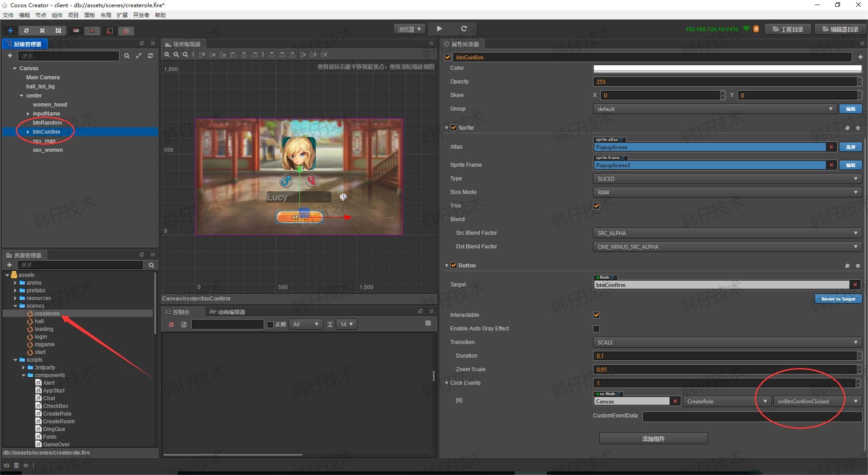Refresh the hierarchy panel
868x475 pixels.
click(150, 56)
